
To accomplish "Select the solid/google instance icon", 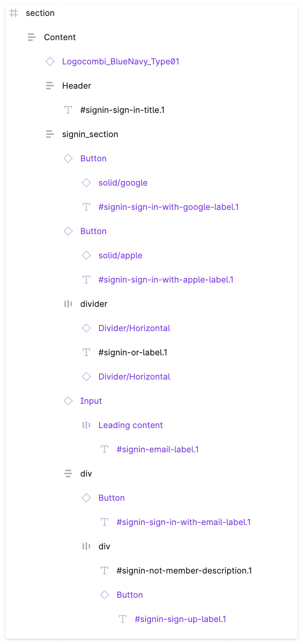I will 86,183.
